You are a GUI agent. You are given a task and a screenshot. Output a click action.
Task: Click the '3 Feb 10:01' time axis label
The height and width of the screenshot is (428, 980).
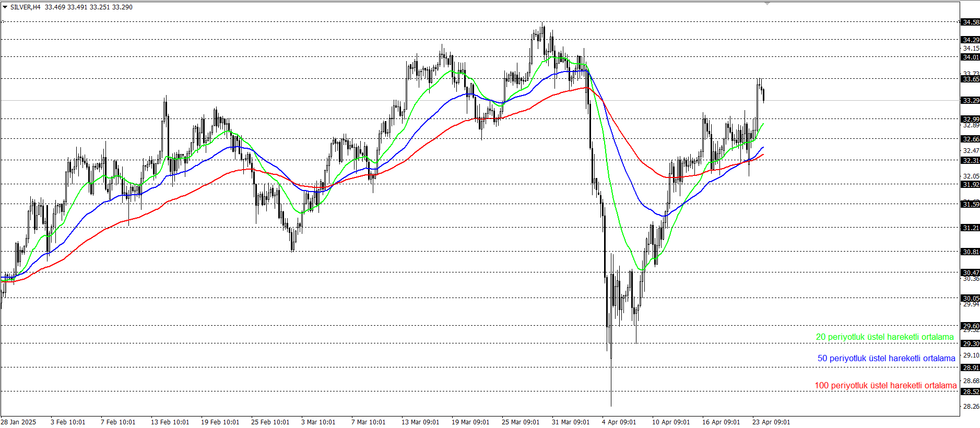[68, 422]
